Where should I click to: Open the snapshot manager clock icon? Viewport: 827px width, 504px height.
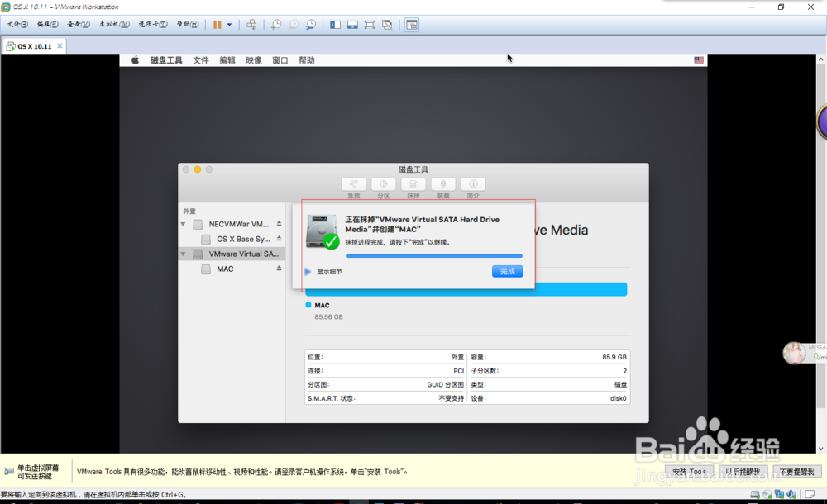[x=311, y=25]
